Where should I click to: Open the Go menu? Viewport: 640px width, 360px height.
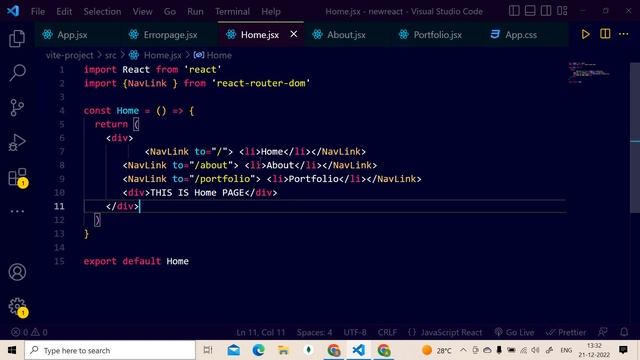point(170,11)
